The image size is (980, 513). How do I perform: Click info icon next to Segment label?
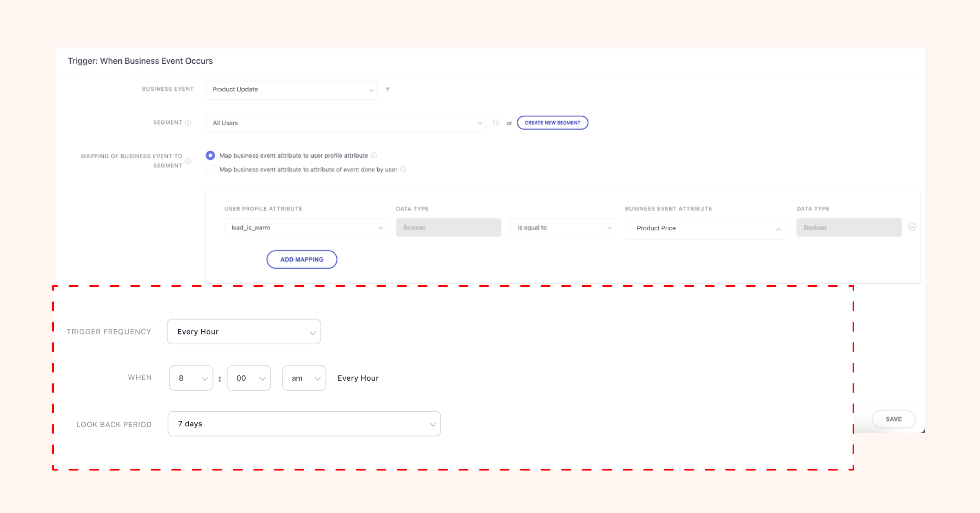point(188,123)
